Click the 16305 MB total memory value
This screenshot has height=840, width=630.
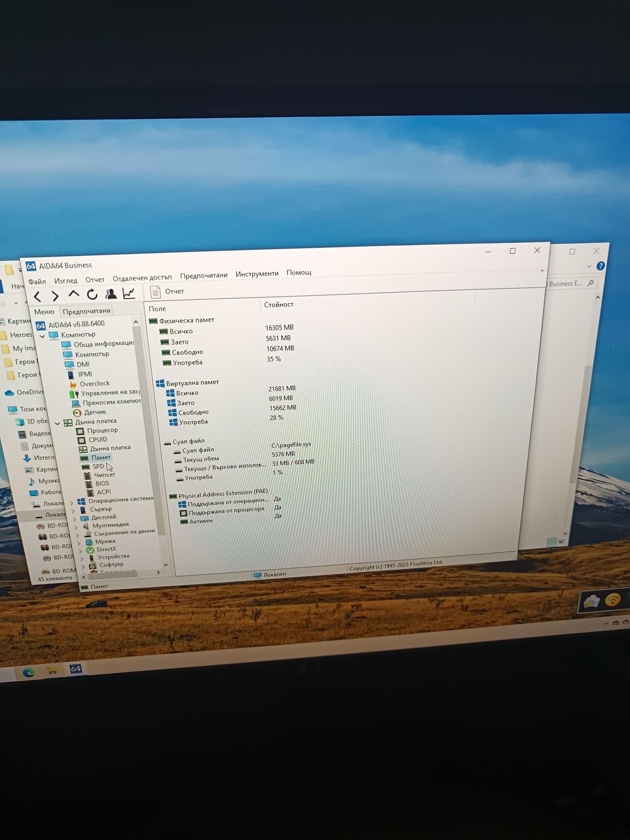point(279,328)
